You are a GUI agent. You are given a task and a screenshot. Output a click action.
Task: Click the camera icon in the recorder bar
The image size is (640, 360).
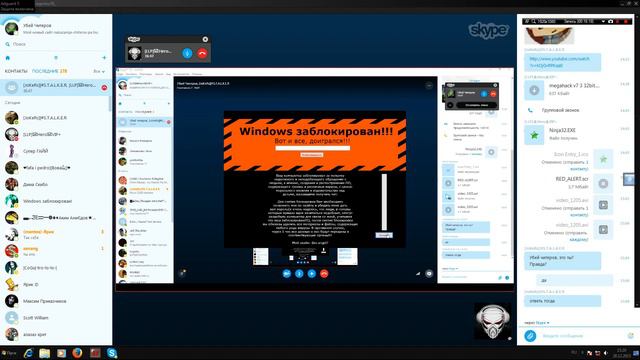[611, 21]
